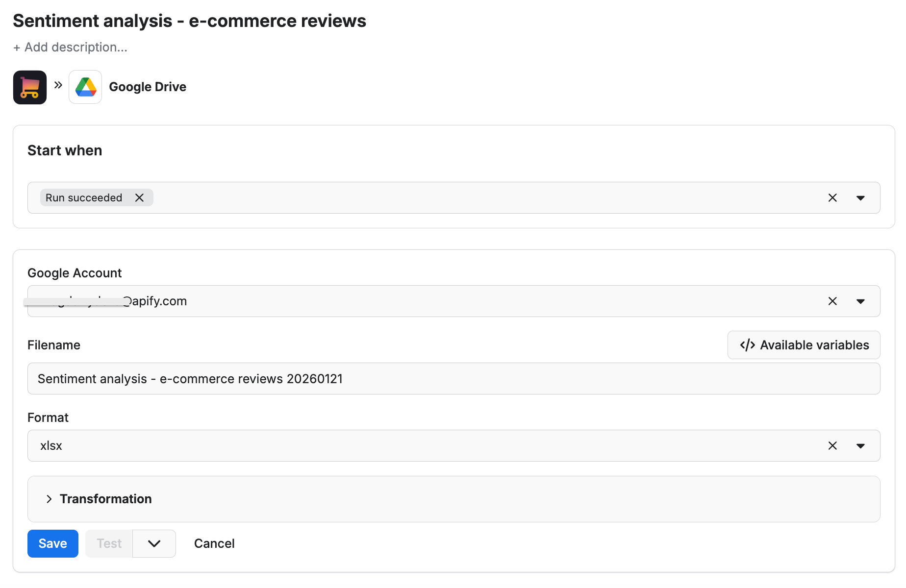906x588 pixels.
Task: Remove the Run succeeded trigger chip
Action: (140, 197)
